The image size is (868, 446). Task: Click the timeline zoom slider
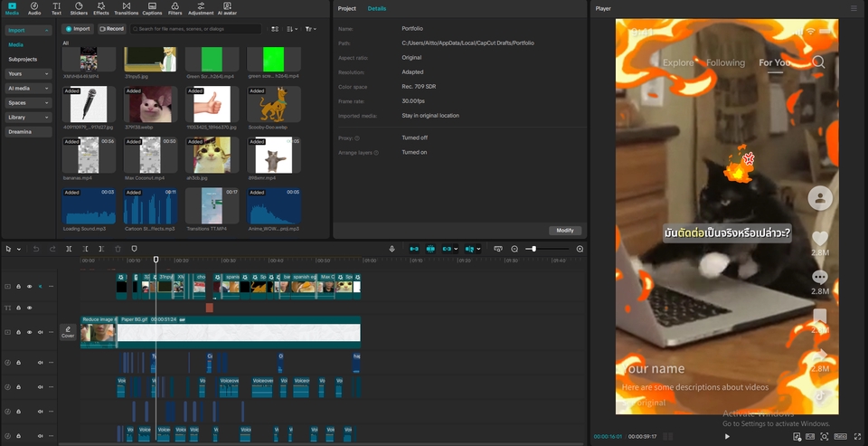(x=534, y=249)
